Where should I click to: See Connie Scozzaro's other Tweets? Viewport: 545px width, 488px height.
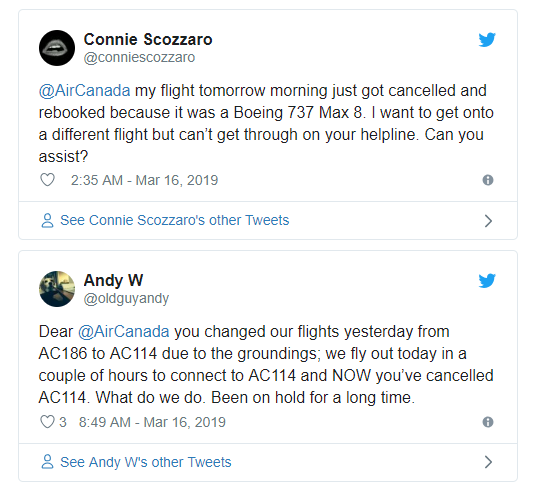(174, 220)
